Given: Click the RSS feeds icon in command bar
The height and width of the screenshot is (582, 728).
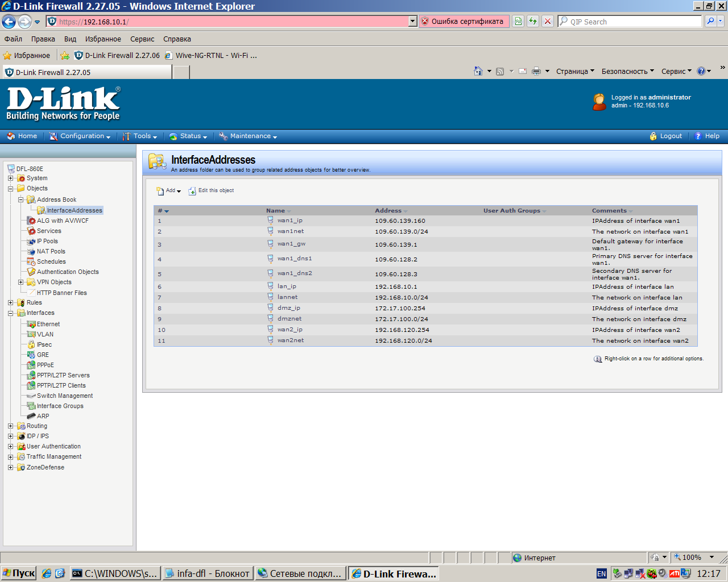Looking at the screenshot, I should (500, 71).
